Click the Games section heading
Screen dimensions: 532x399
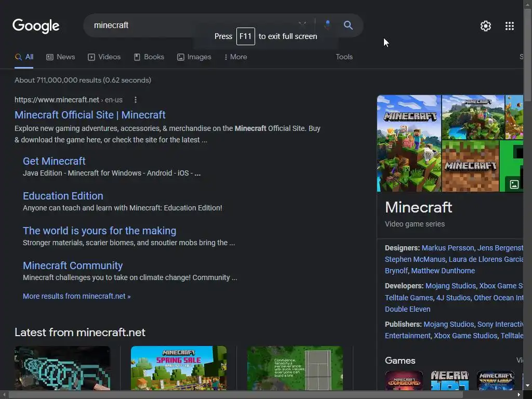click(400, 361)
